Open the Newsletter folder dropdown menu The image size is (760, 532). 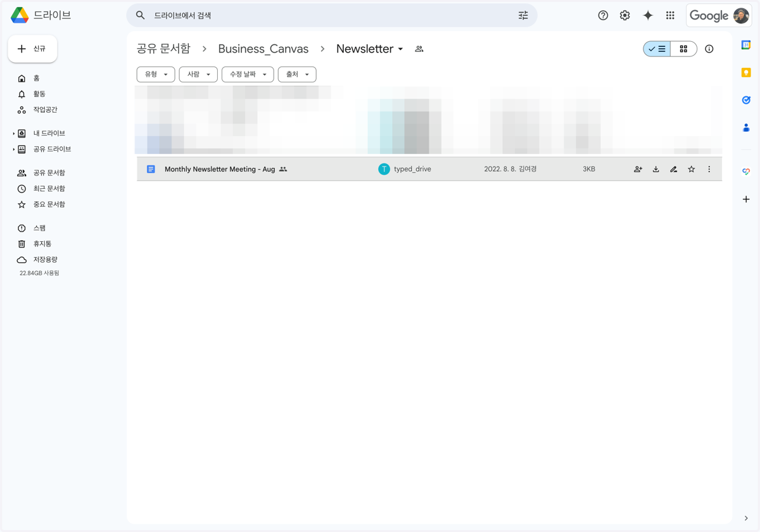coord(370,49)
